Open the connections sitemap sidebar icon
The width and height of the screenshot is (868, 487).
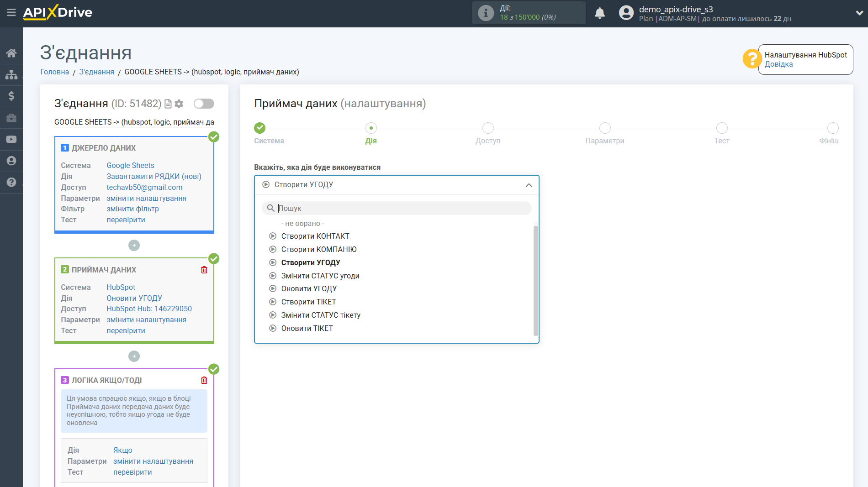point(11,74)
